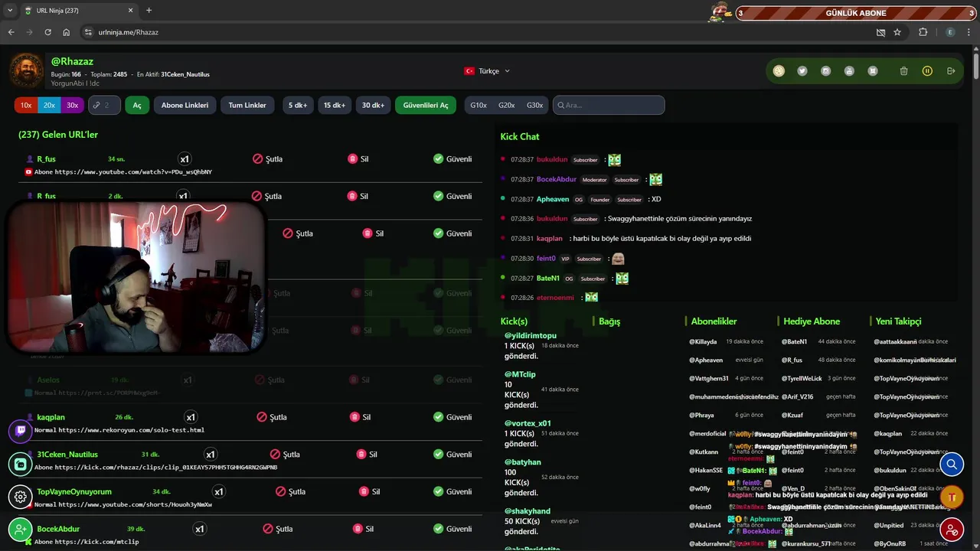
Task: Click the Tum Linkler button
Action: coord(247,105)
